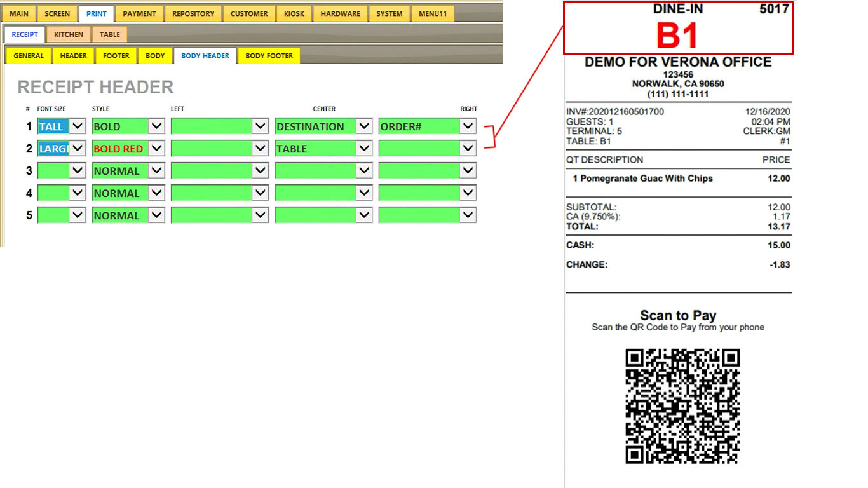Screen dimensions: 868x488
Task: Select the SYSTEM tab
Action: 390,14
